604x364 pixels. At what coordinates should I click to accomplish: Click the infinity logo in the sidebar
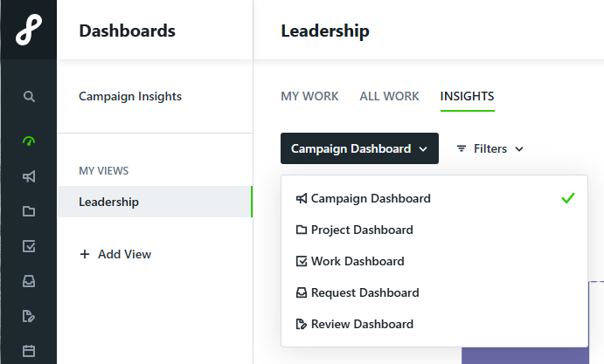point(29,30)
